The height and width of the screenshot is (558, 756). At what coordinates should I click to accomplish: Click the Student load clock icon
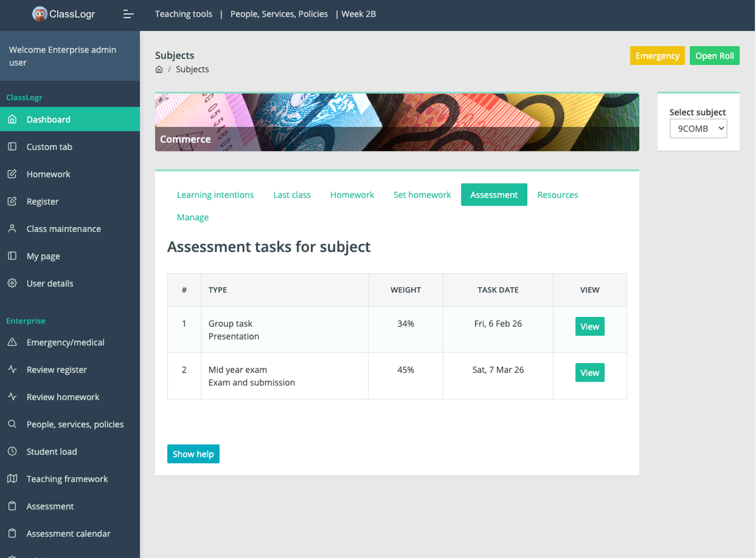click(x=12, y=451)
